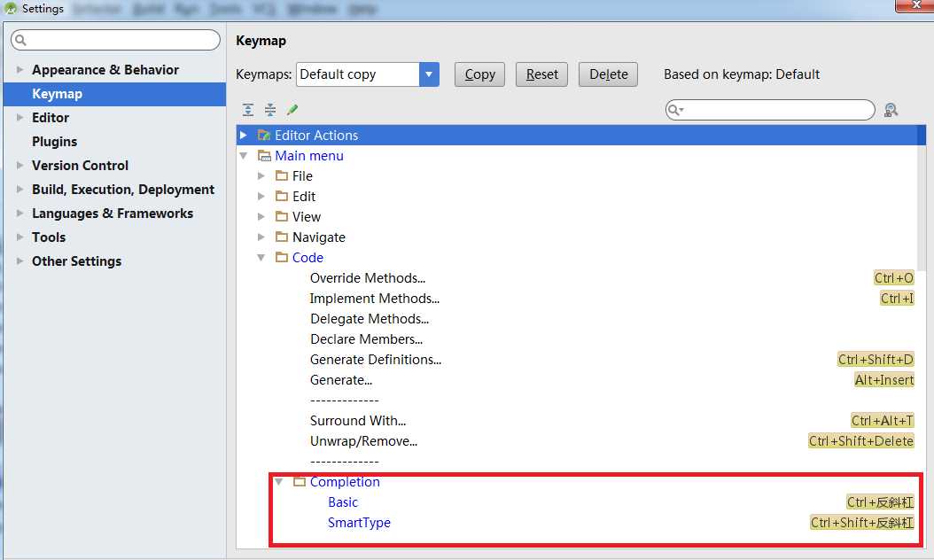934x560 pixels.
Task: Expand the Version Control category arrow
Action: coord(19,165)
